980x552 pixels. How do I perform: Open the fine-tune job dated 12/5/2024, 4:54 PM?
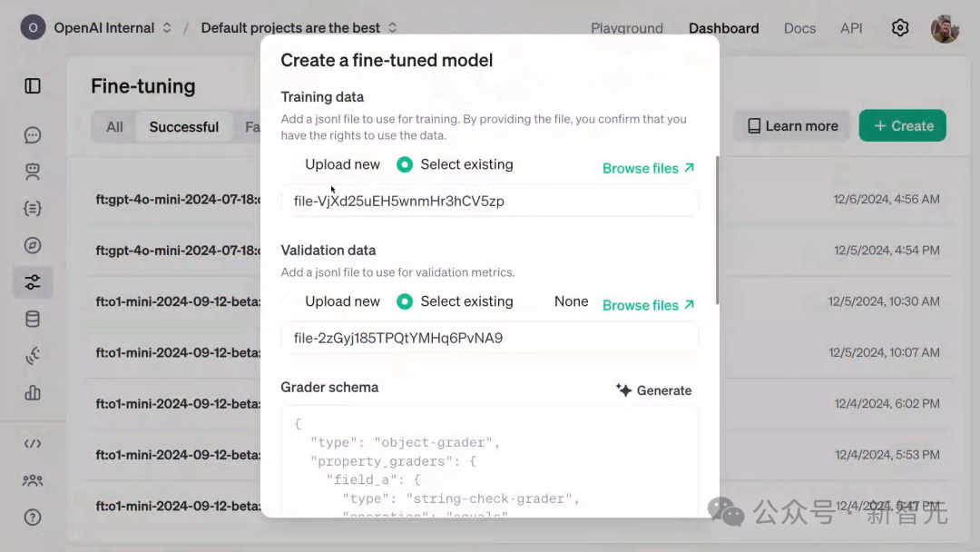click(517, 250)
